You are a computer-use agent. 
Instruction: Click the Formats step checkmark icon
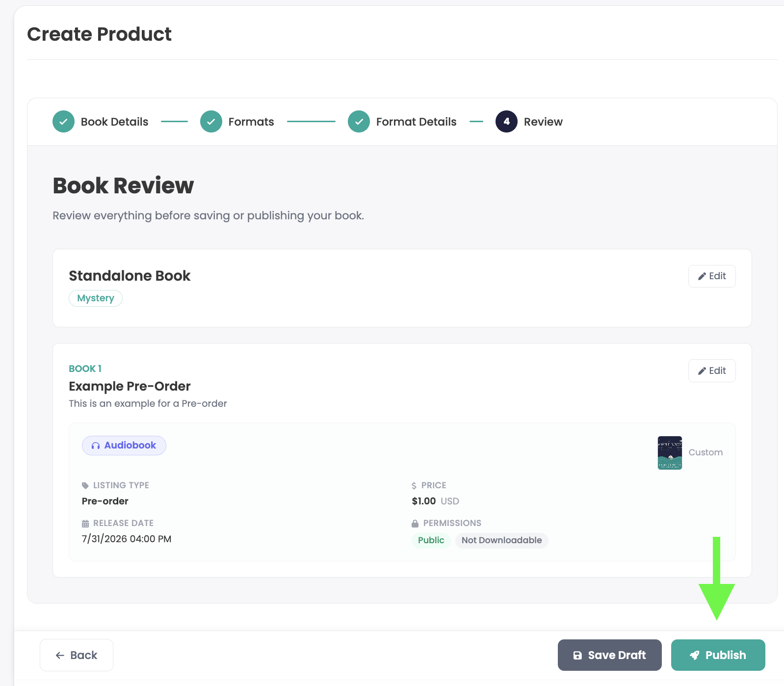(211, 122)
